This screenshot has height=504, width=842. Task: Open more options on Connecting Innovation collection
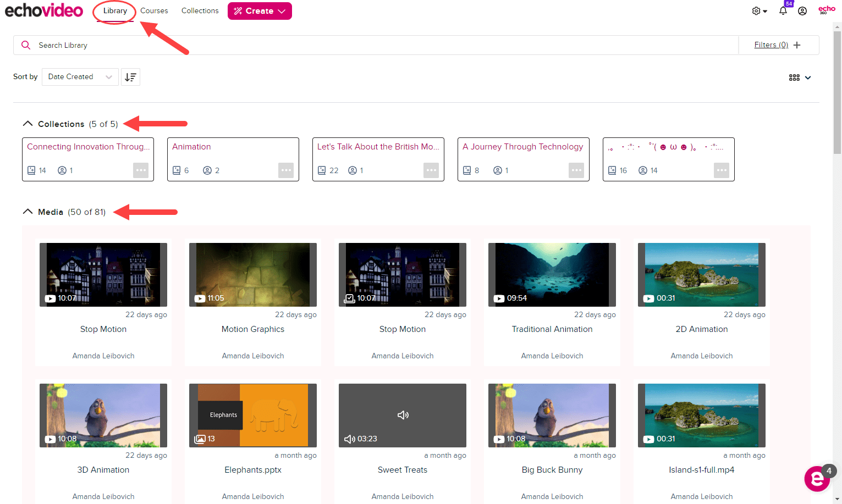(141, 170)
